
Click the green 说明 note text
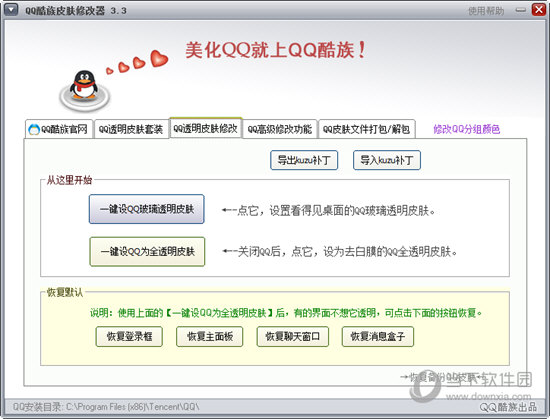click(286, 312)
